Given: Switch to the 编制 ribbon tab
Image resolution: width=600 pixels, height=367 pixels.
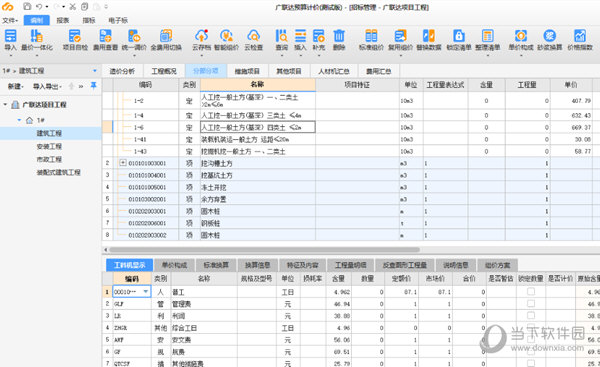Looking at the screenshot, I should (x=37, y=20).
